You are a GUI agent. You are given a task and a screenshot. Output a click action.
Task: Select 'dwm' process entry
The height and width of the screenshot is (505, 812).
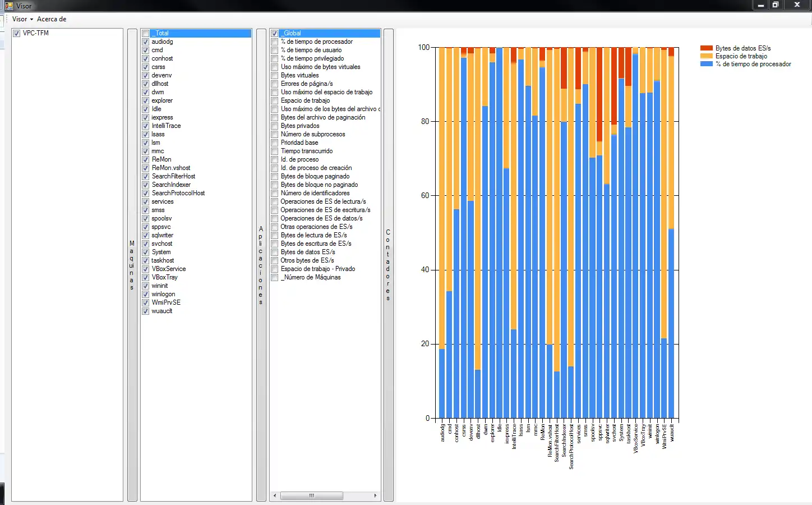[158, 92]
